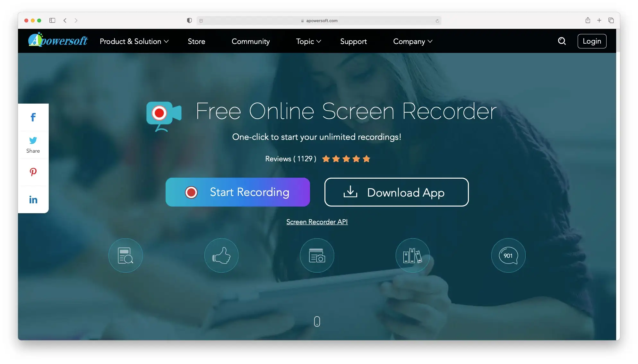Click the Download App button
The image size is (638, 364).
coord(397,192)
